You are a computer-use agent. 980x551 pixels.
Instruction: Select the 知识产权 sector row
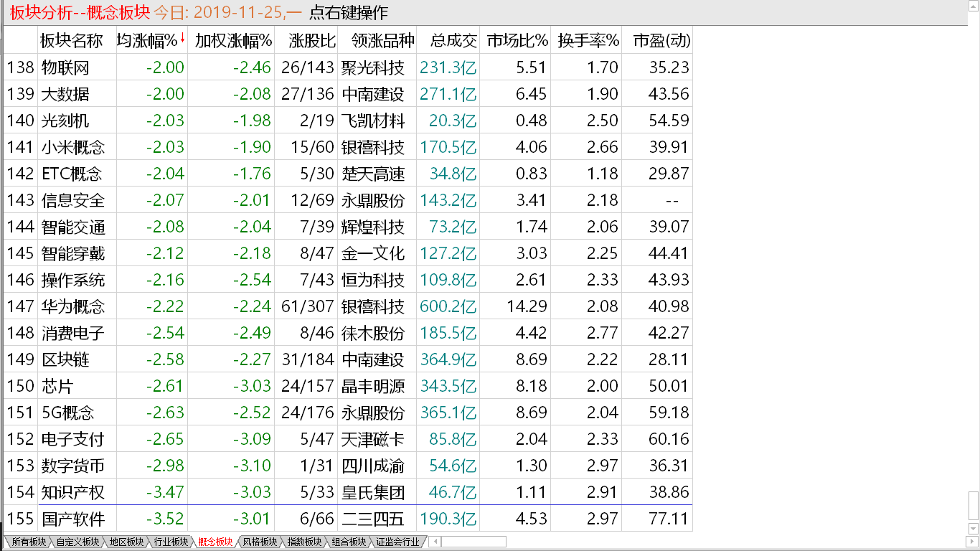348,492
